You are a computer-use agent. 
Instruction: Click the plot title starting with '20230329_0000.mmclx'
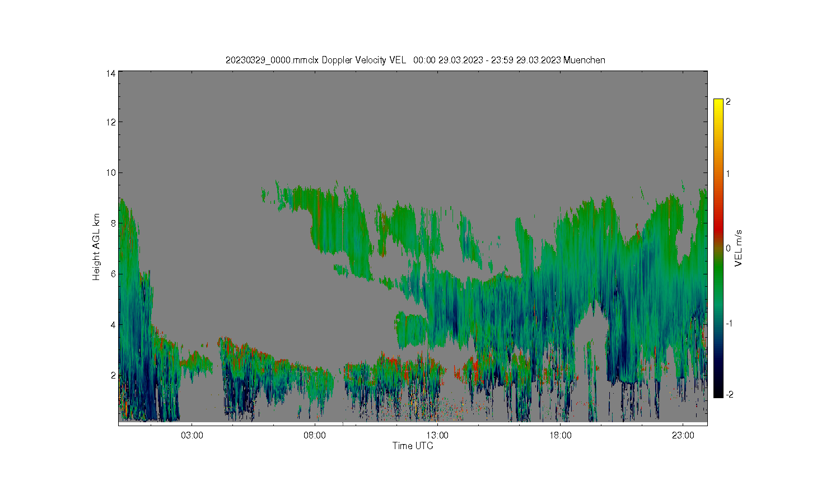415,60
